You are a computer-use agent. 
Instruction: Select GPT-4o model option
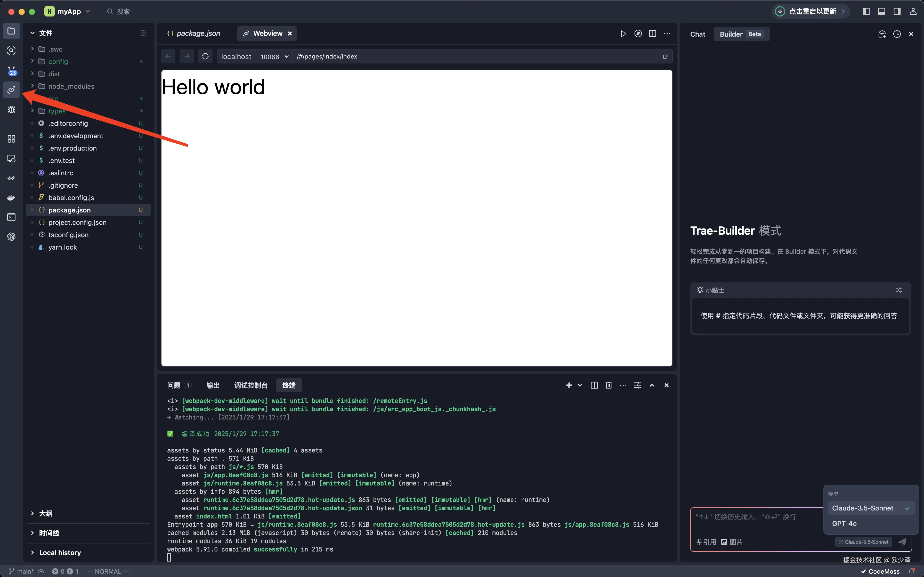pos(844,524)
